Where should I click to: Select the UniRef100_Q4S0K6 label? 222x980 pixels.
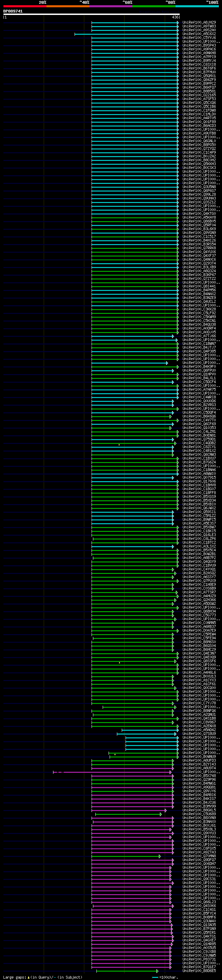pyautogui.click(x=199, y=906)
